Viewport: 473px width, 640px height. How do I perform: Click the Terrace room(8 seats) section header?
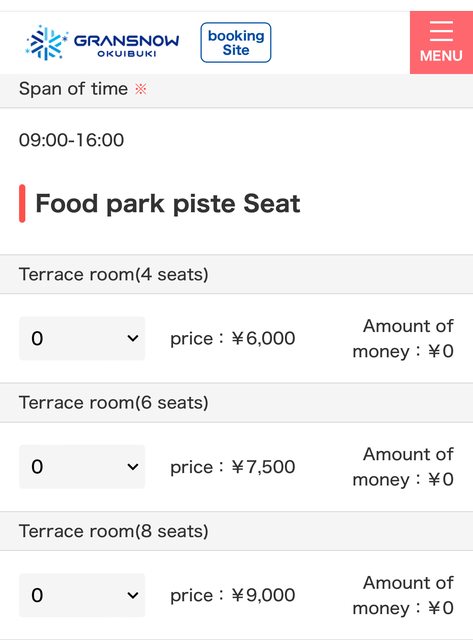click(x=236, y=531)
